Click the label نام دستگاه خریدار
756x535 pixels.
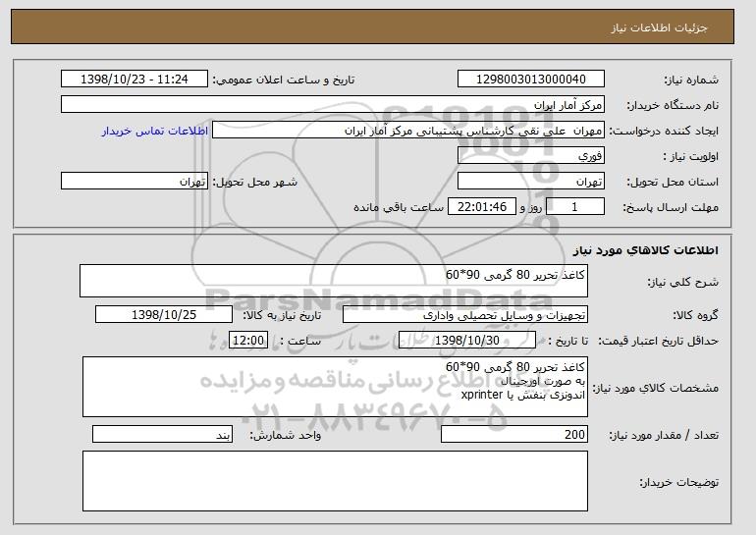coord(673,106)
